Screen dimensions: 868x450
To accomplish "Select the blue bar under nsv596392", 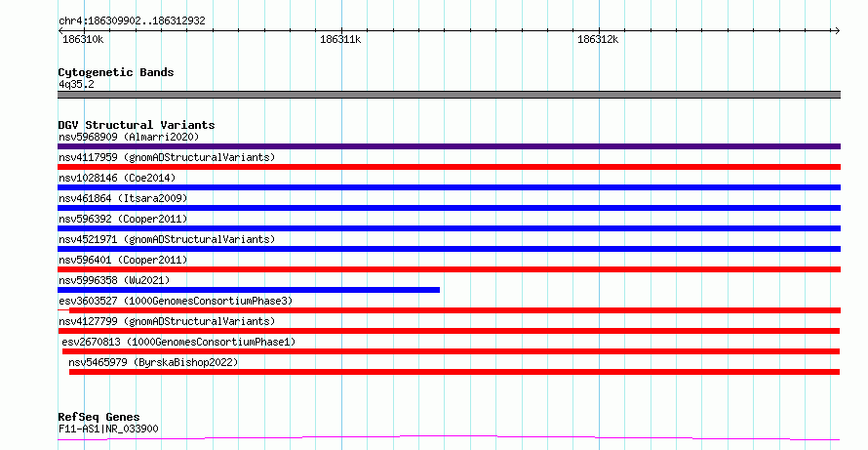I will point(449,228).
